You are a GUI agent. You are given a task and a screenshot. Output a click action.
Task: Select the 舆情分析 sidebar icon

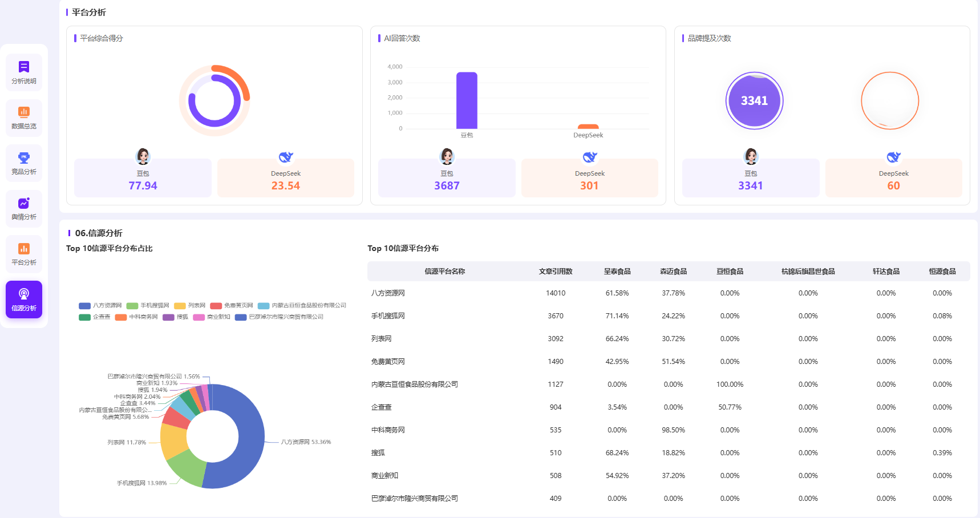[x=24, y=203]
